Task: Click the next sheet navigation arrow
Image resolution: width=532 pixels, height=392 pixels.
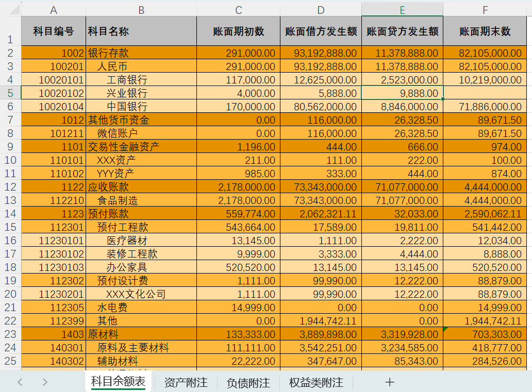Action: (45, 382)
